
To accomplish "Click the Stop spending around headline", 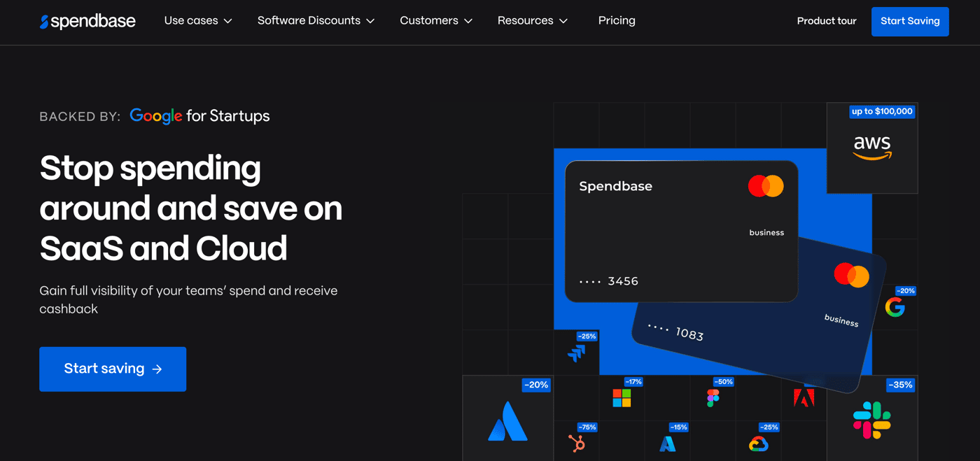I will pyautogui.click(x=190, y=208).
